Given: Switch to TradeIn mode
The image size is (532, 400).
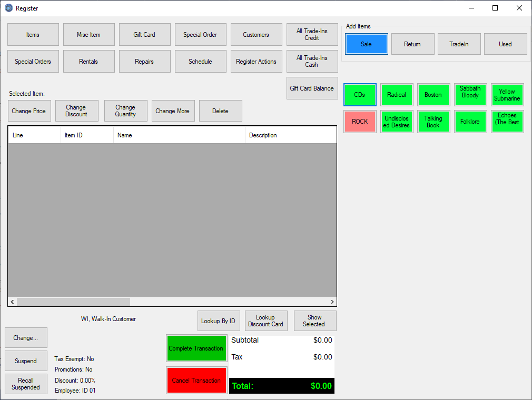Looking at the screenshot, I should [459, 44].
